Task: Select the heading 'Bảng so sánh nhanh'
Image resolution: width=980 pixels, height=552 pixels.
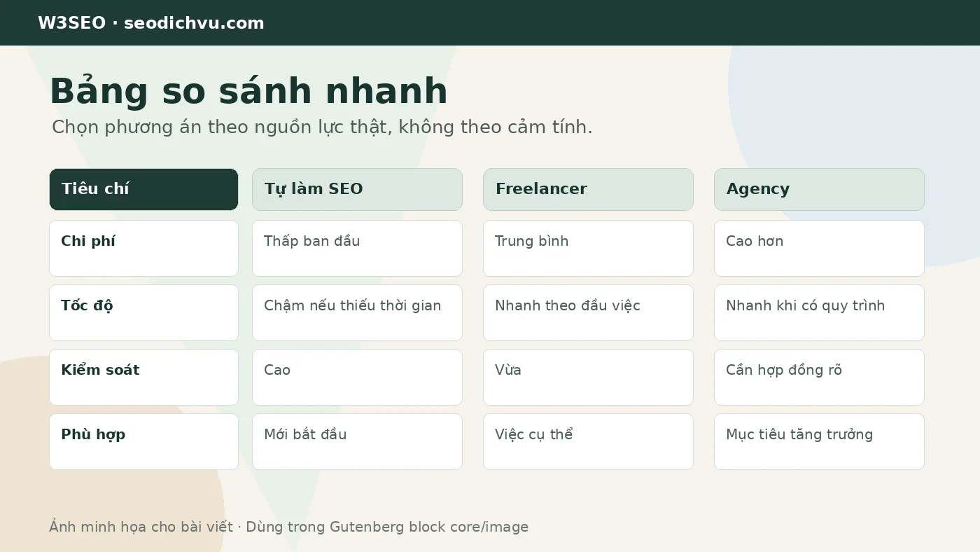Action: (248, 91)
